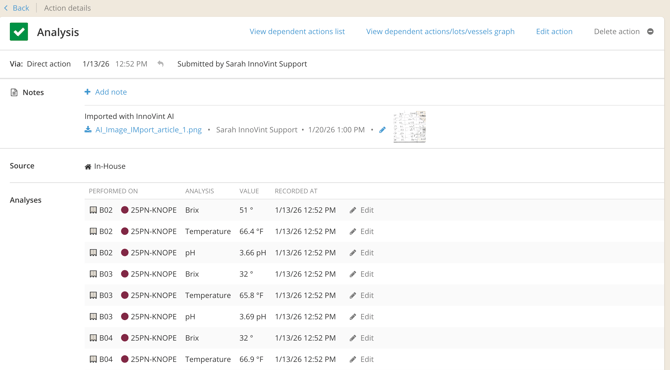Image resolution: width=670 pixels, height=370 pixels.
Task: Edit the B04 Temperature 66.9 °F row
Action: pyautogui.click(x=361, y=359)
